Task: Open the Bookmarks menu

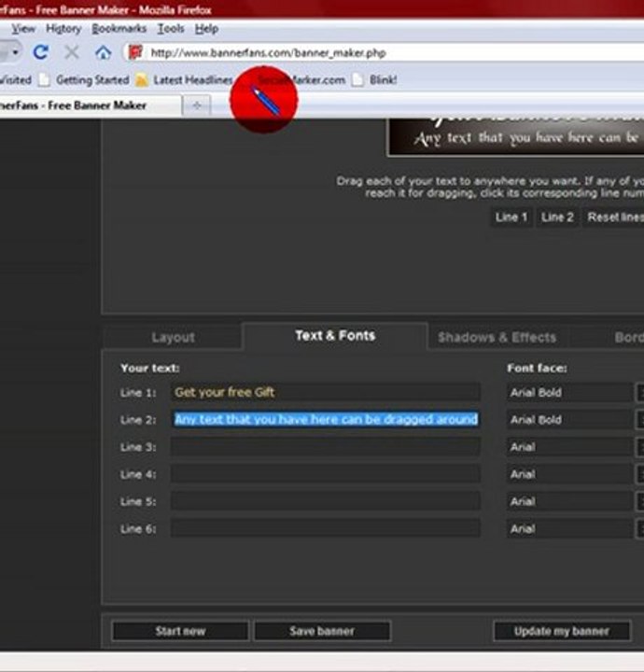Action: tap(119, 29)
